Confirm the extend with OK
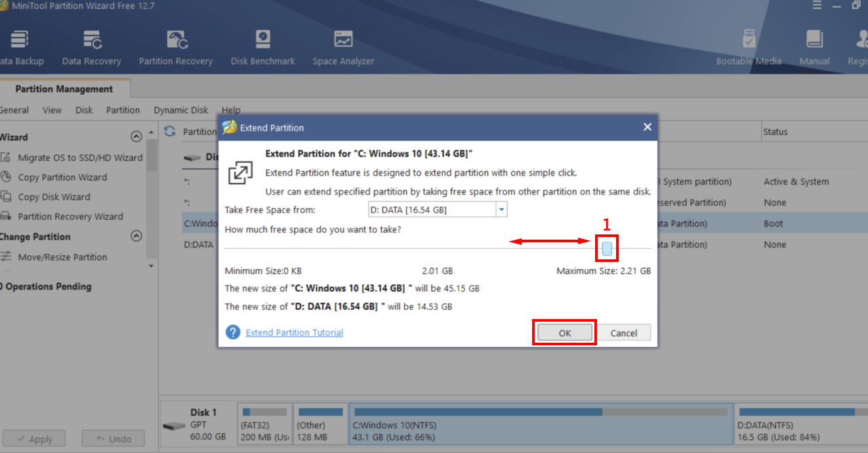The image size is (868, 453). (564, 332)
